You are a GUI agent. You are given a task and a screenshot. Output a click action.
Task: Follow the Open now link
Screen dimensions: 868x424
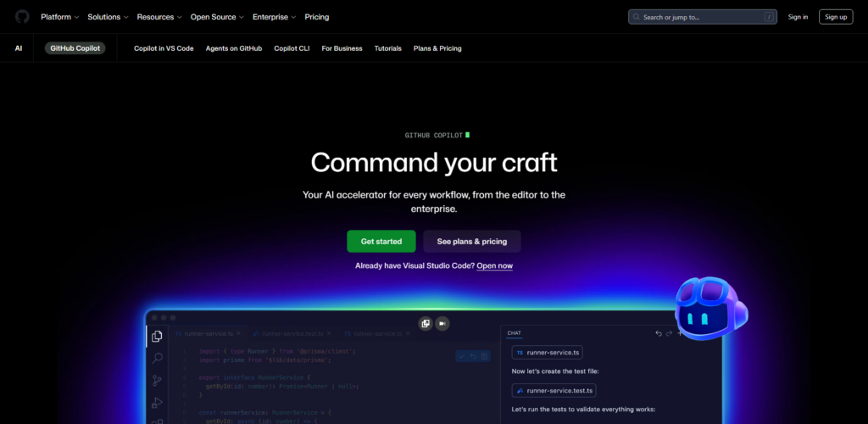[495, 265]
